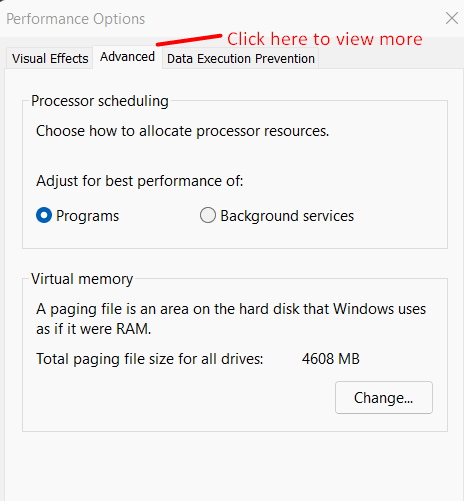The image size is (464, 501).
Task: Open the Data Execution Prevention tab
Action: click(241, 59)
